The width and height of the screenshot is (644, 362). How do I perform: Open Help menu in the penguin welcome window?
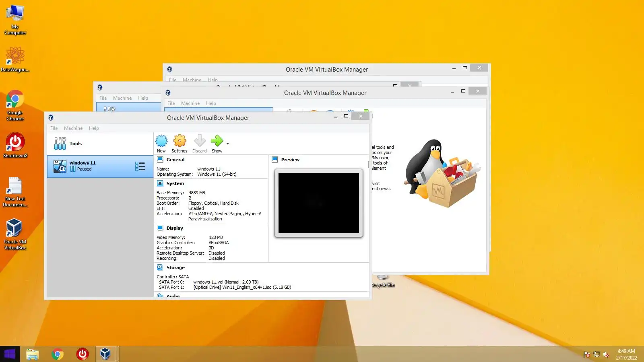coord(211,103)
